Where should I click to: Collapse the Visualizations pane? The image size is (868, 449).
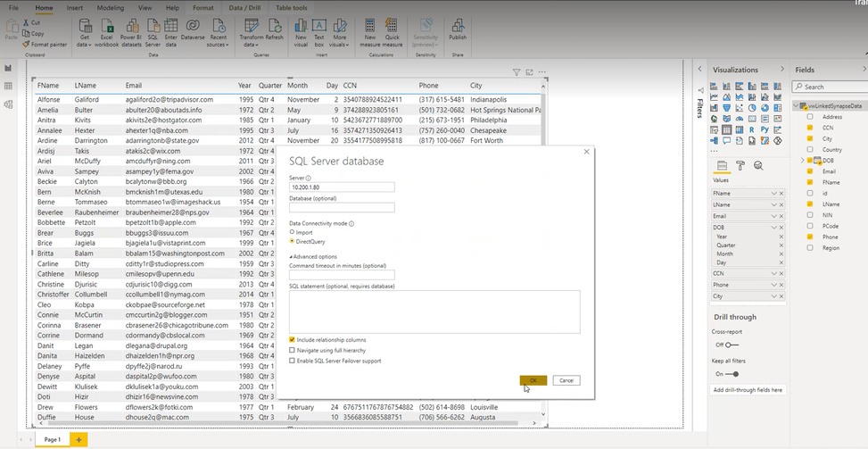click(x=782, y=70)
